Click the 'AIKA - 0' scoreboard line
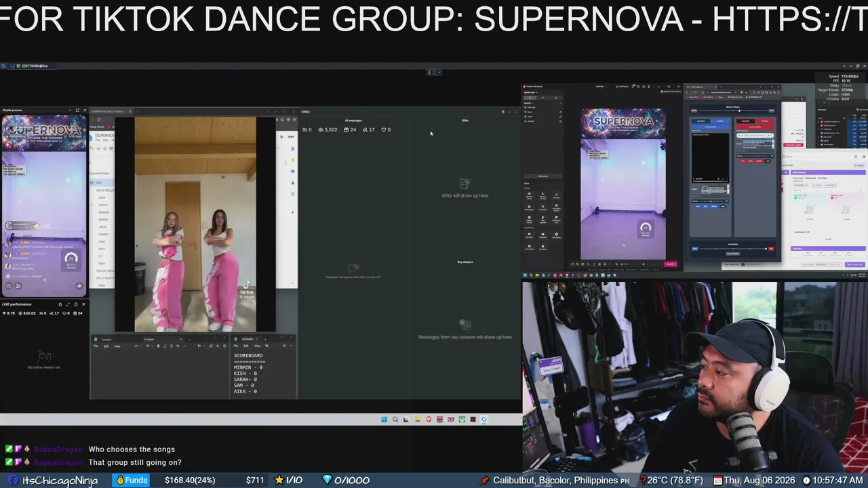 pos(245,391)
